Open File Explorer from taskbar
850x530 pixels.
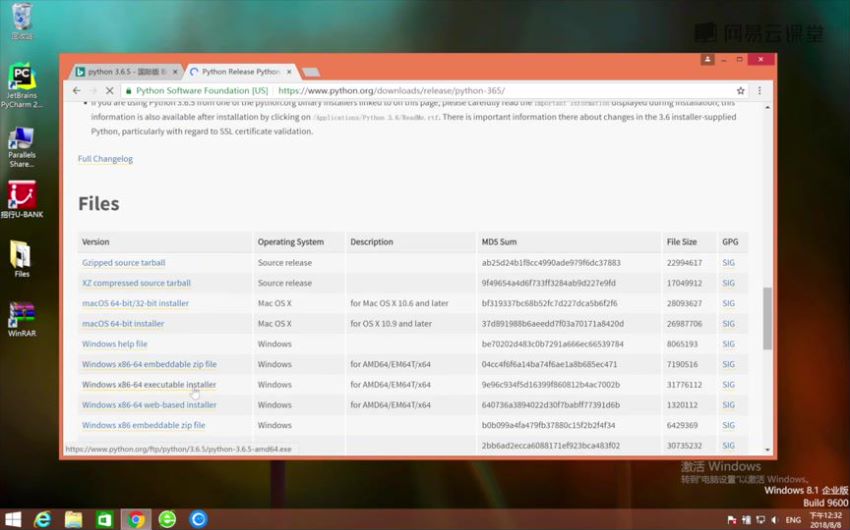(73, 519)
